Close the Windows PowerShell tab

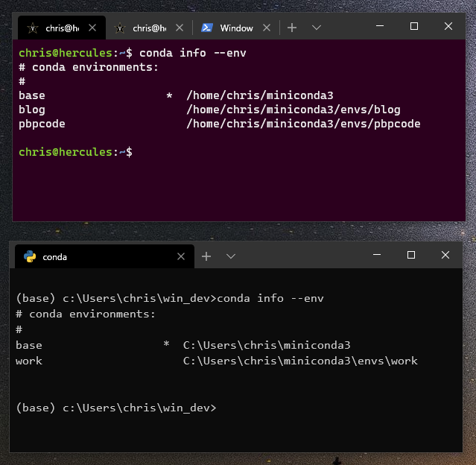pyautogui.click(x=267, y=28)
